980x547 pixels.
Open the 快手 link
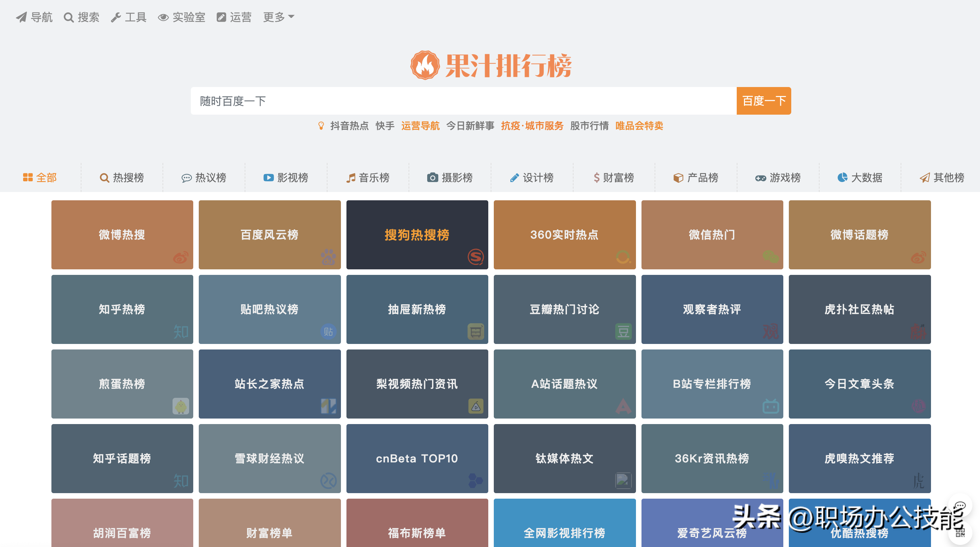pyautogui.click(x=385, y=126)
